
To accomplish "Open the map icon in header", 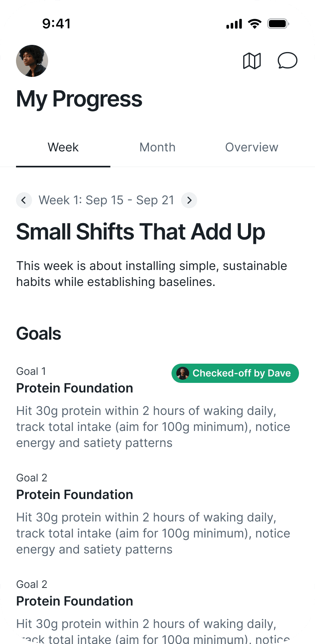I will 252,61.
